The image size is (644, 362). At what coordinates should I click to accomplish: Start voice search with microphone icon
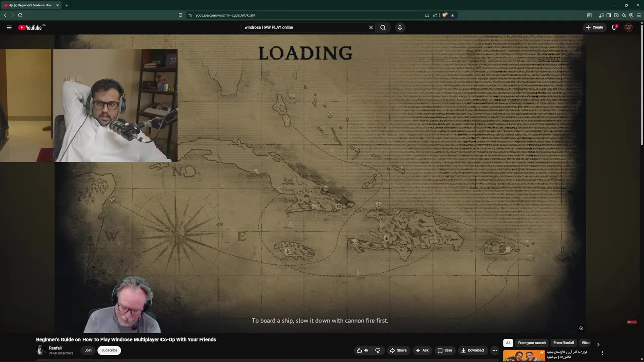(x=400, y=27)
